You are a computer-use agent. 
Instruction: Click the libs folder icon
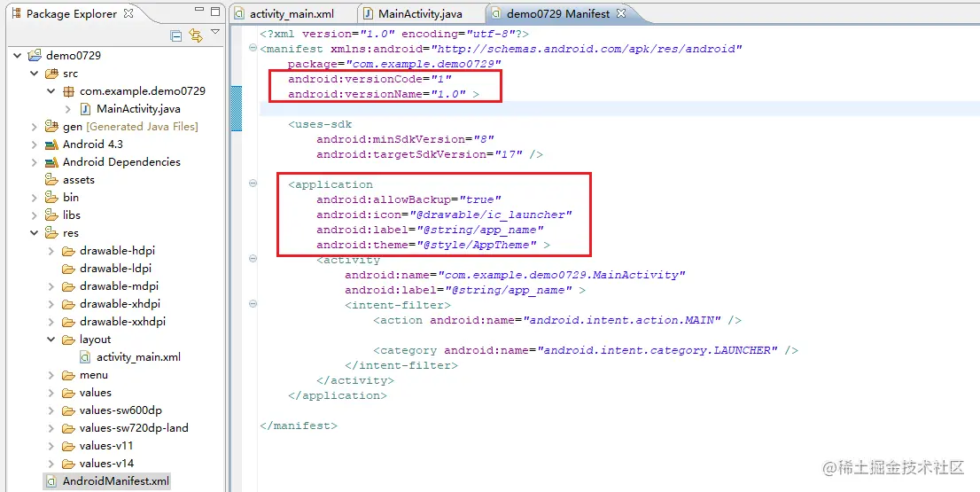click(52, 215)
